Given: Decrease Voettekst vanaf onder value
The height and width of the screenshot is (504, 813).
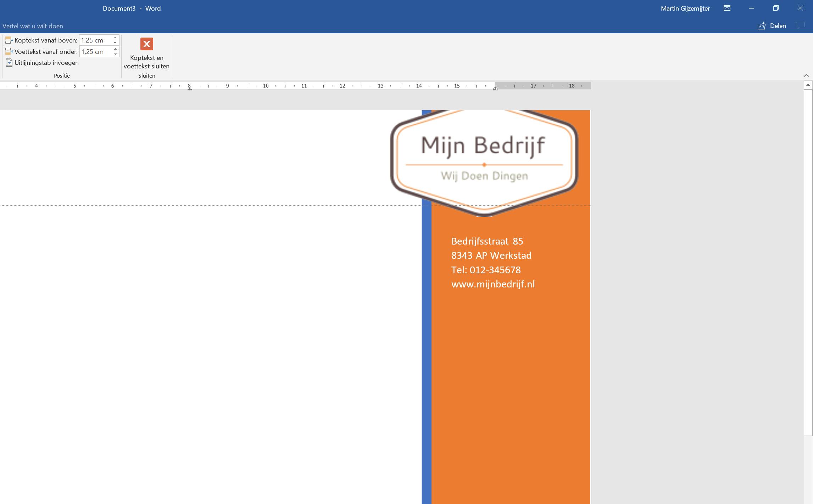Looking at the screenshot, I should click(115, 54).
